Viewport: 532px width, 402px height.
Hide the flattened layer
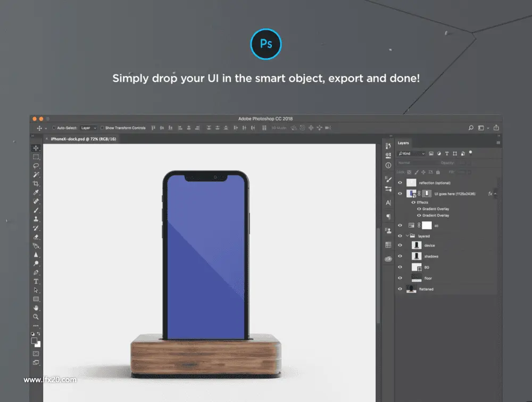400,289
